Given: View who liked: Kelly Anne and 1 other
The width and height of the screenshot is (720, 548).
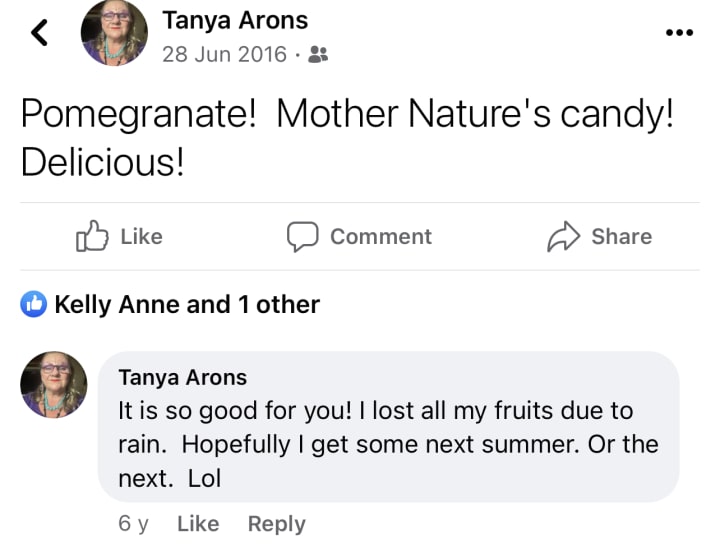Looking at the screenshot, I should click(187, 305).
